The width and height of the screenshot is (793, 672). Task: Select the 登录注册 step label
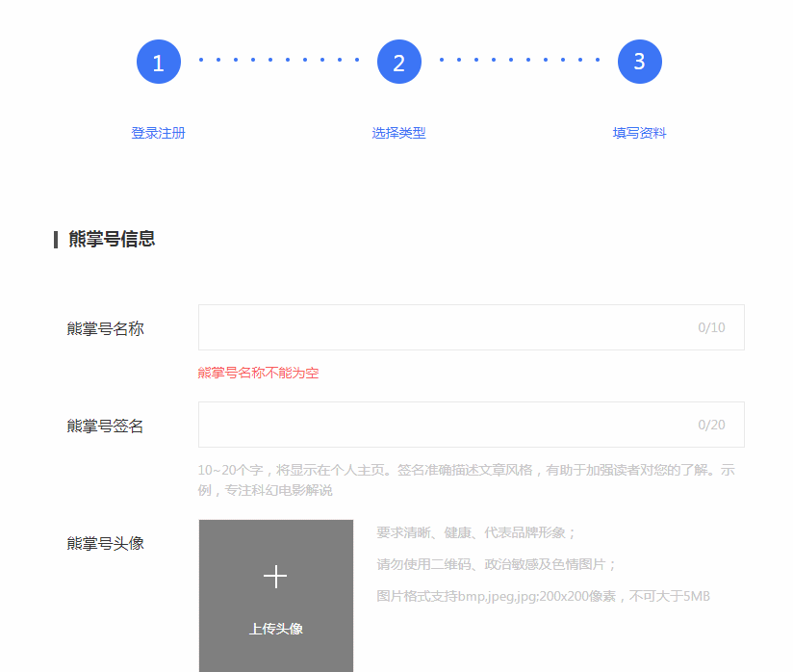pyautogui.click(x=159, y=133)
